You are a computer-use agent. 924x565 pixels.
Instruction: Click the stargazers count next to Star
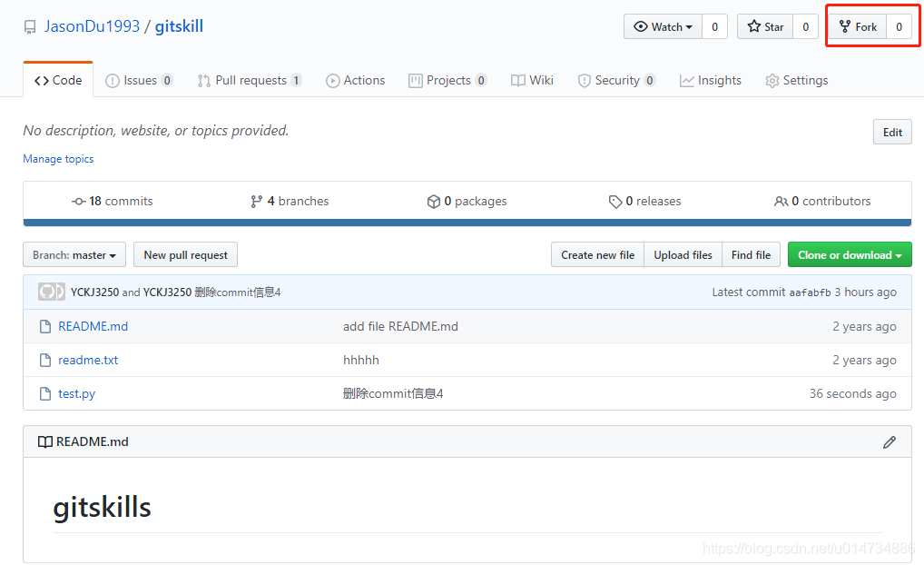coord(806,26)
